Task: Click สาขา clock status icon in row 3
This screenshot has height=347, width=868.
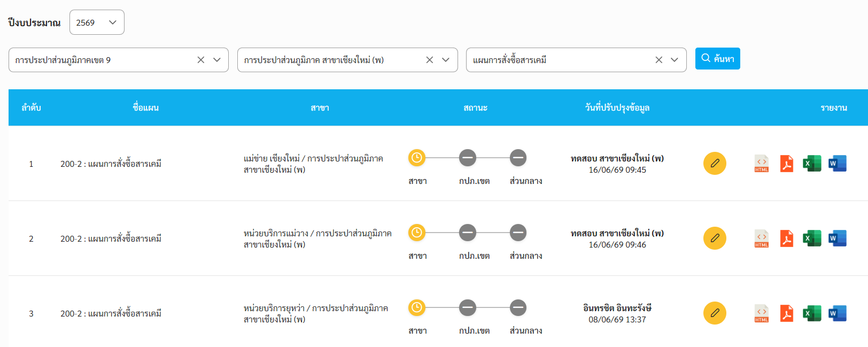Action: pyautogui.click(x=417, y=307)
